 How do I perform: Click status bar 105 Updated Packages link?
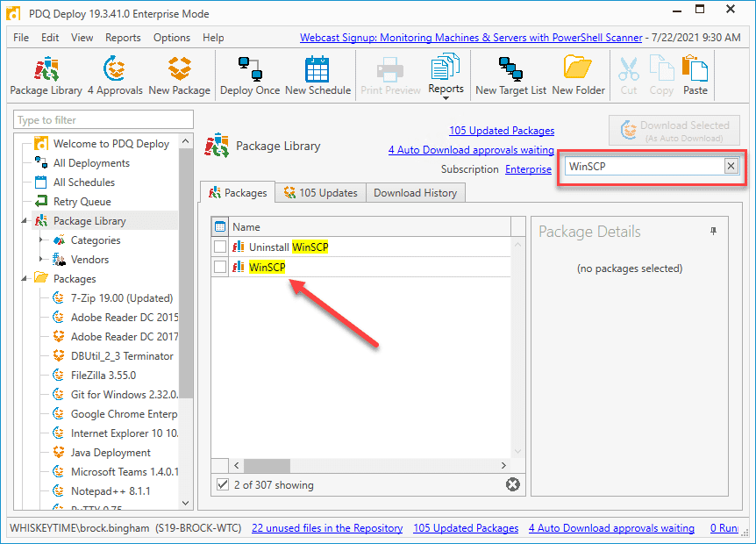pos(466,528)
